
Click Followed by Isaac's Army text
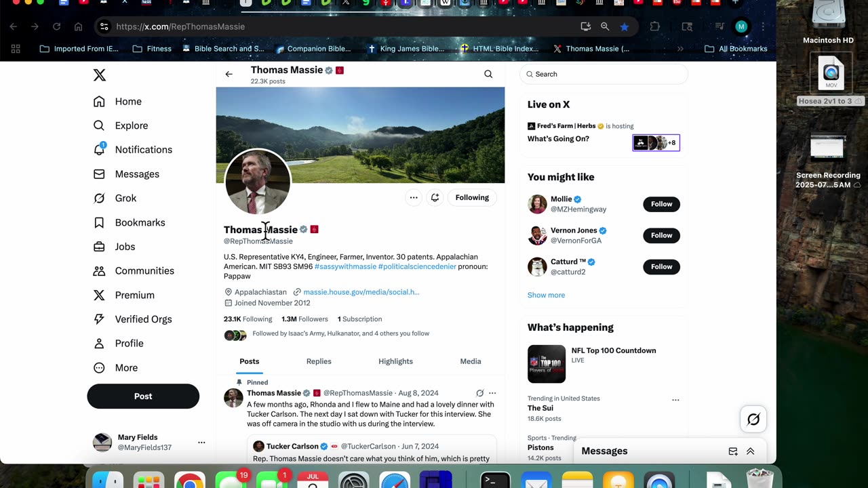pos(340,333)
